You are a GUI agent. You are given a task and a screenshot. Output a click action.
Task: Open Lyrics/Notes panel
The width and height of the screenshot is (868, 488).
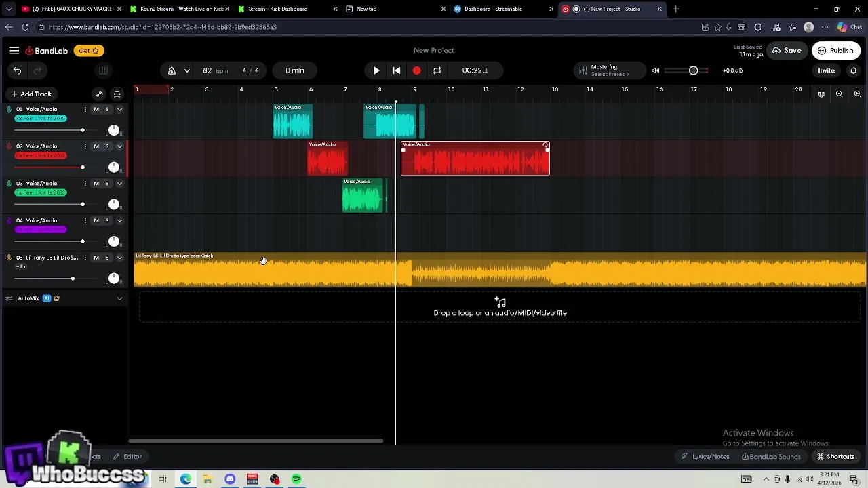point(705,456)
